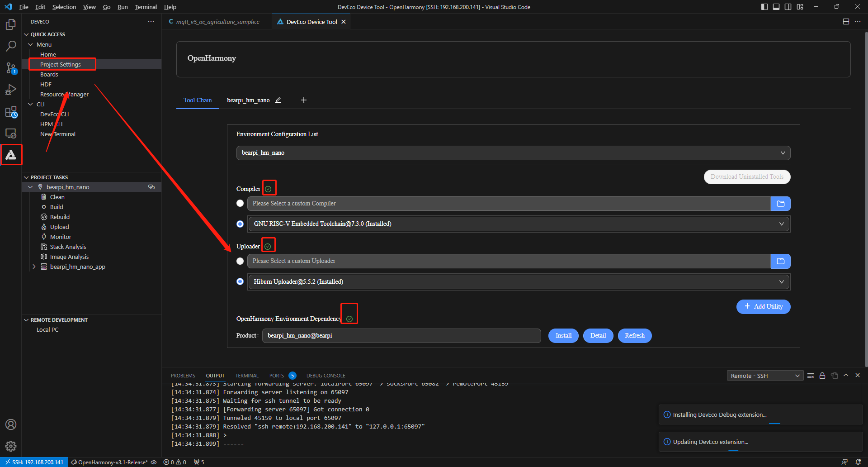Click the Product input field

pyautogui.click(x=401, y=336)
